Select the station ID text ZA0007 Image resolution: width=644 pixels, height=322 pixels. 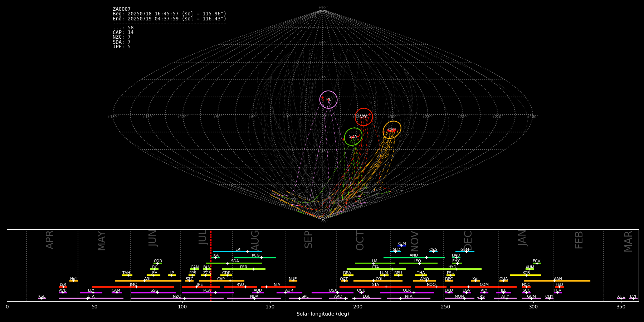122,9
